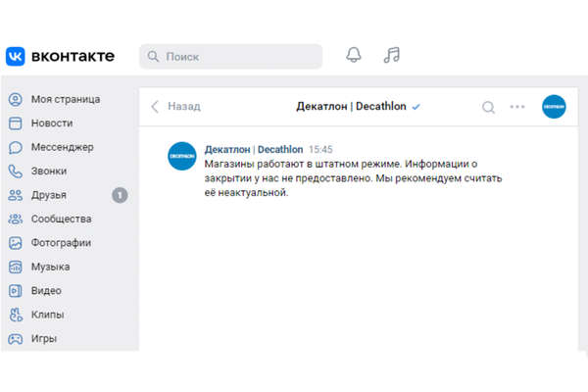588x392 pixels.
Task: Click the search magnifier in top bar
Action: (x=153, y=56)
